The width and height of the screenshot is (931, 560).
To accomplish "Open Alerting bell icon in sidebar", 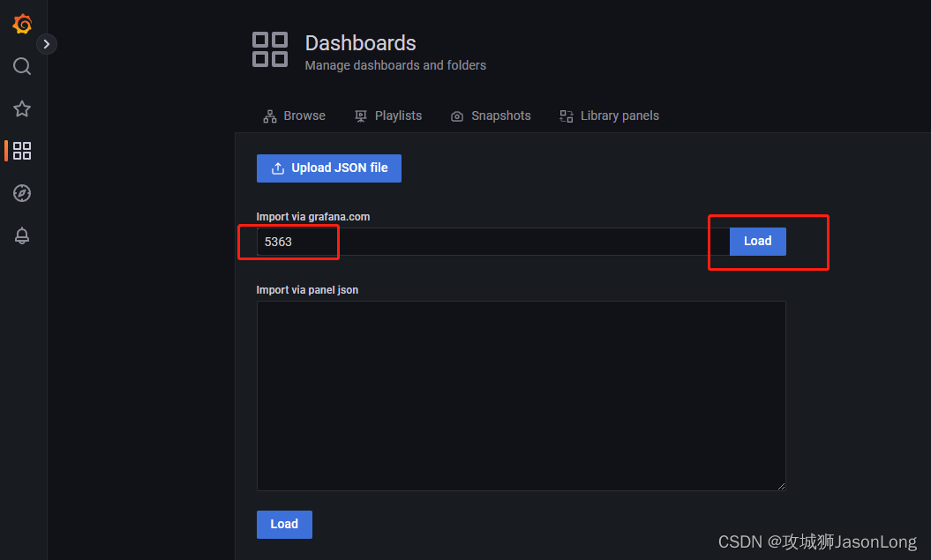I will tap(22, 235).
